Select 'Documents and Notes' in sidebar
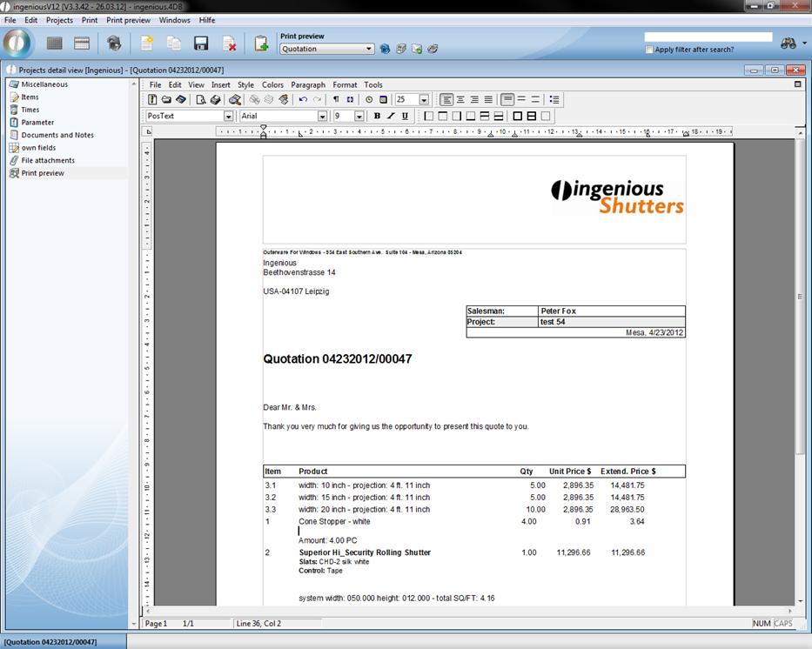The width and height of the screenshot is (812, 649). [x=57, y=135]
